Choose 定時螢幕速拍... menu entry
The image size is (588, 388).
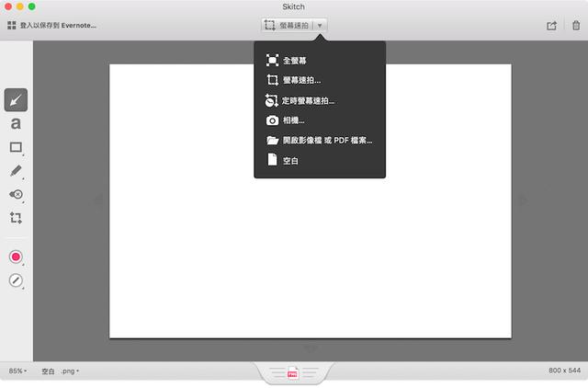pos(320,100)
